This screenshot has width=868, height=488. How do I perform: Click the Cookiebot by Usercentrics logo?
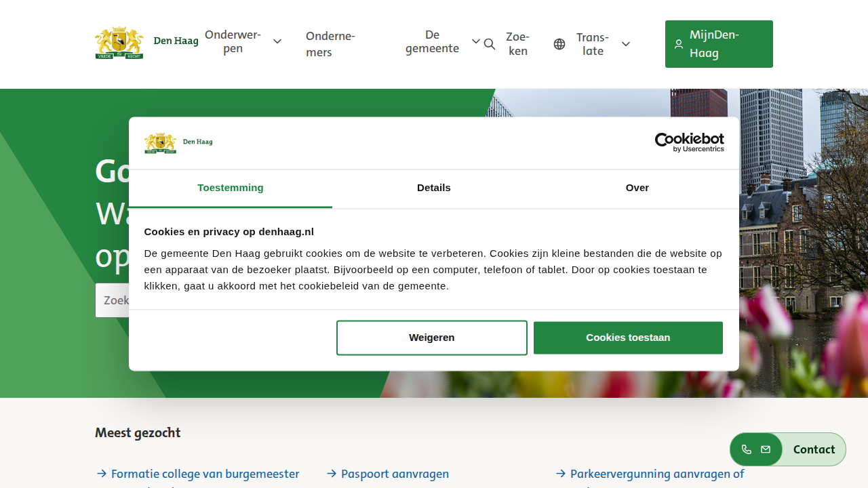tap(689, 142)
